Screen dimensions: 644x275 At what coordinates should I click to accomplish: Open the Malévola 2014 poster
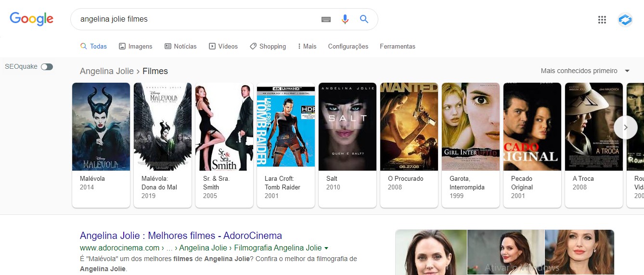point(101,126)
